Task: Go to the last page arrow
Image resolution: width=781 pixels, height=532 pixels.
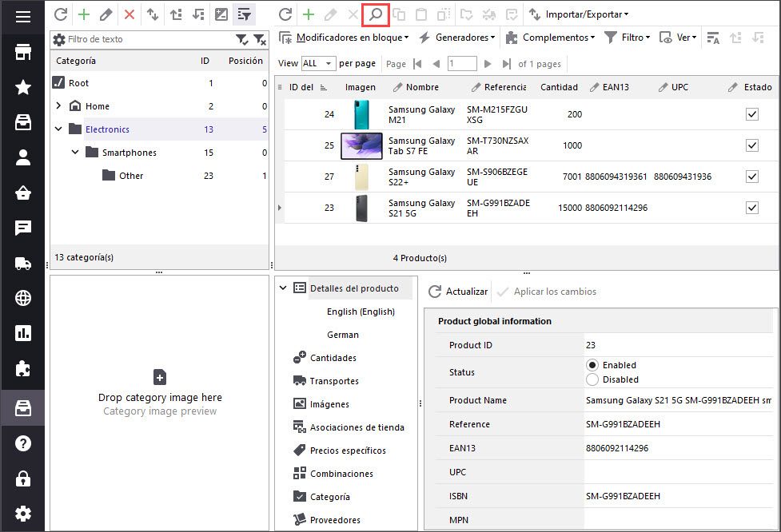Action: [507, 64]
